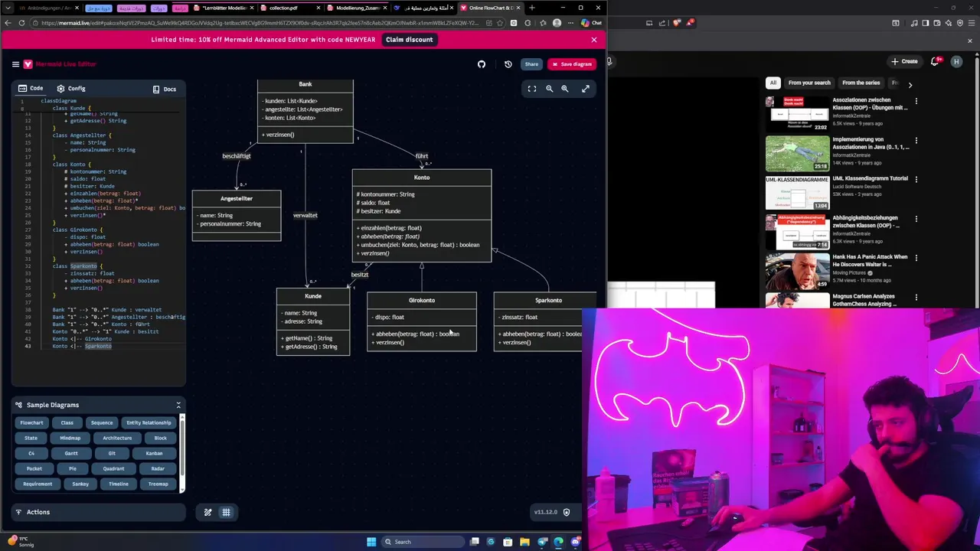Load the State sample diagram

point(31,438)
